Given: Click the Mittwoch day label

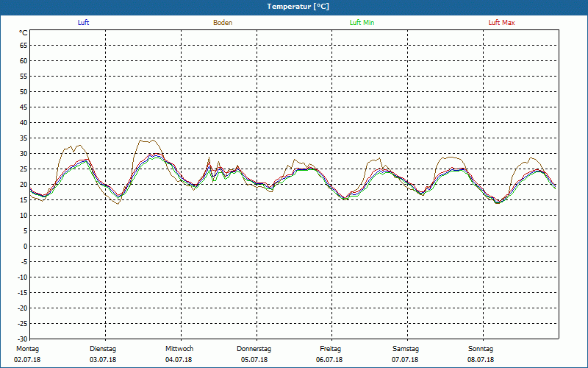Looking at the screenshot, I should pyautogui.click(x=179, y=349).
